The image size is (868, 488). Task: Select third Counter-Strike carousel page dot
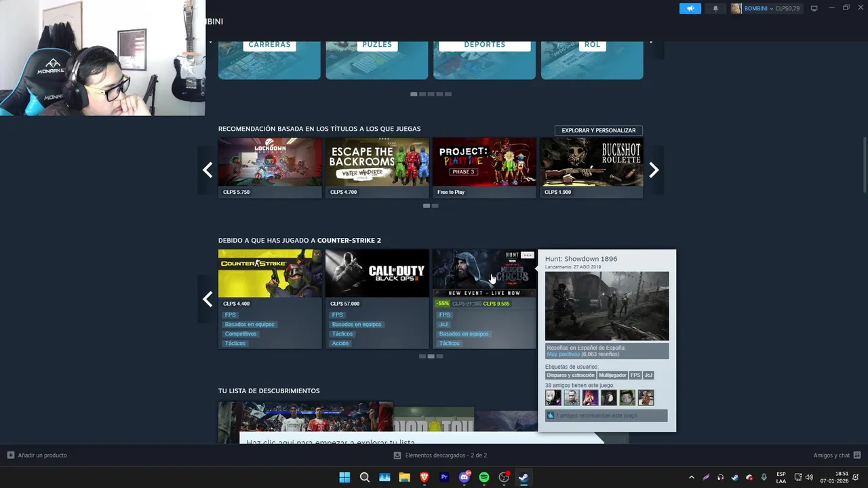[439, 356]
